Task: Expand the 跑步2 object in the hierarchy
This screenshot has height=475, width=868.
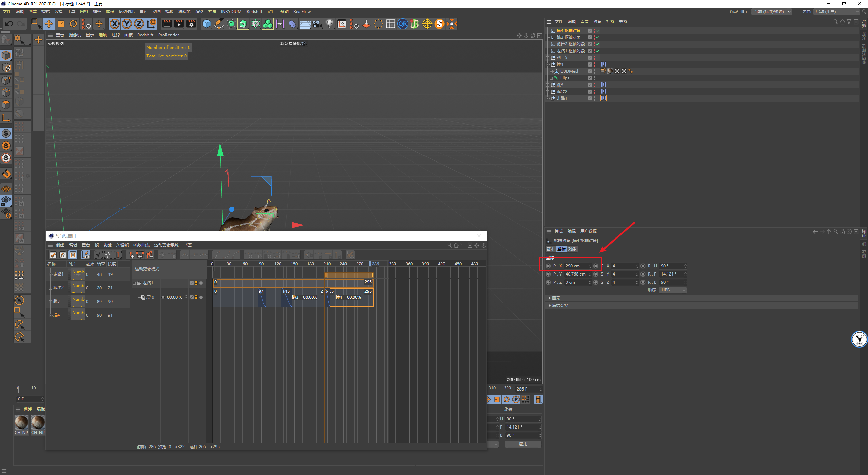Action: click(x=547, y=92)
